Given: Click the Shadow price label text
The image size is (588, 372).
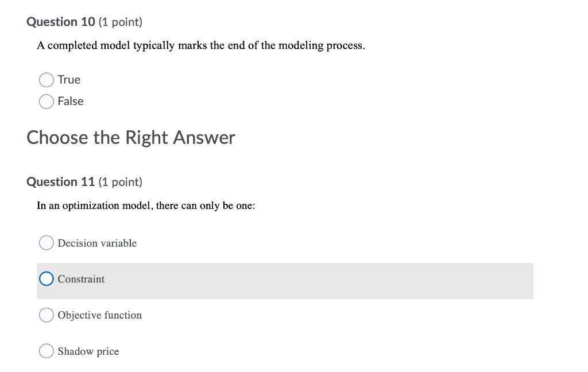Looking at the screenshot, I should click(87, 351).
